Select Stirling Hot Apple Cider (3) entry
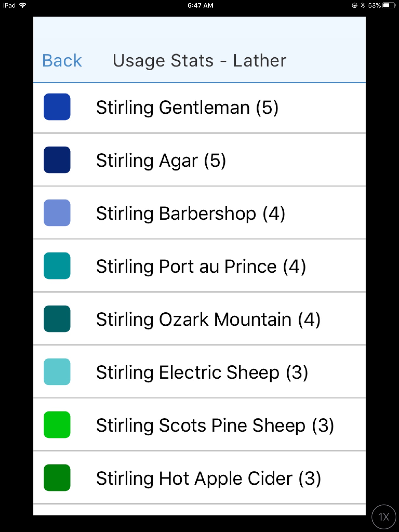The image size is (399, 532). (x=208, y=478)
